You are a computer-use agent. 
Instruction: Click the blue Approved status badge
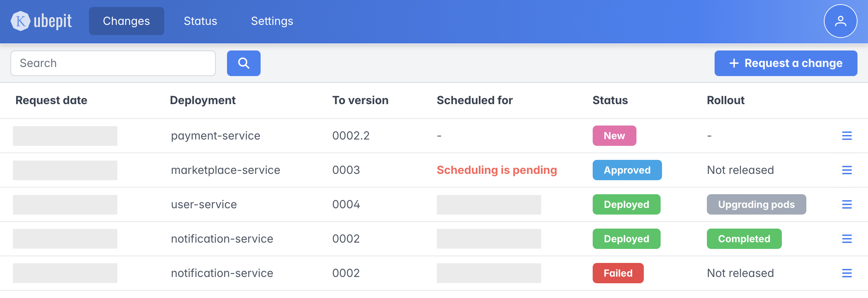point(627,170)
